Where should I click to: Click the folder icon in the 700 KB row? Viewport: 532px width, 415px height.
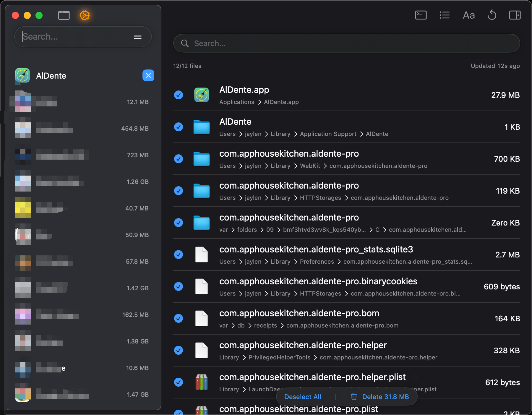(x=202, y=159)
